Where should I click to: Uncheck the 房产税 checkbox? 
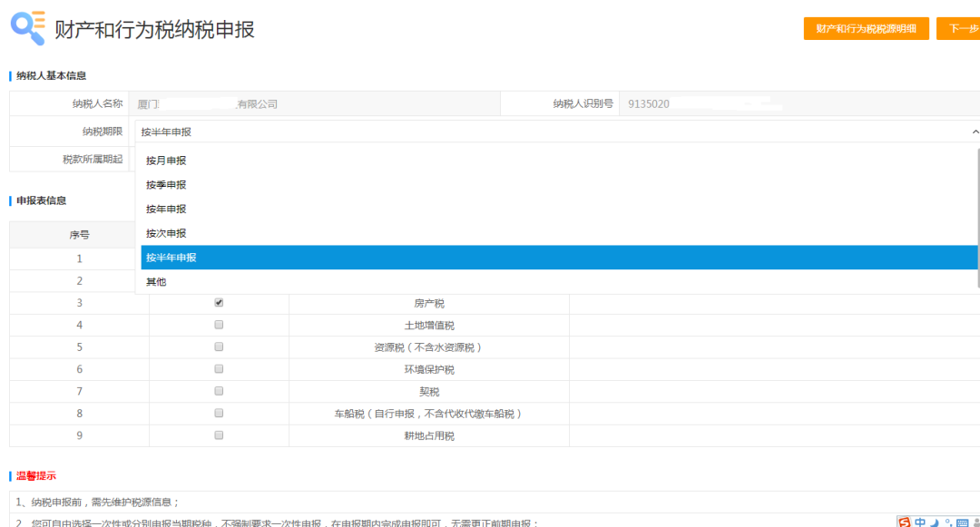(218, 302)
